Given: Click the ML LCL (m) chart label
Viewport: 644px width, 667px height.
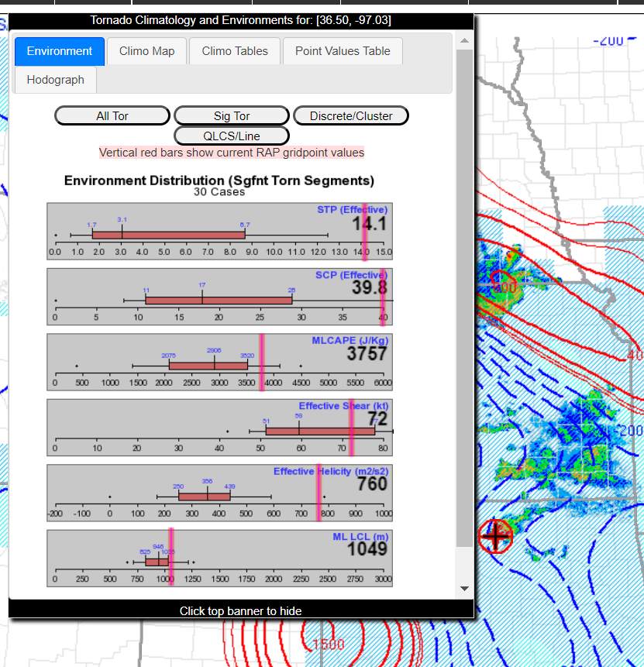Looking at the screenshot, I should click(x=360, y=537).
